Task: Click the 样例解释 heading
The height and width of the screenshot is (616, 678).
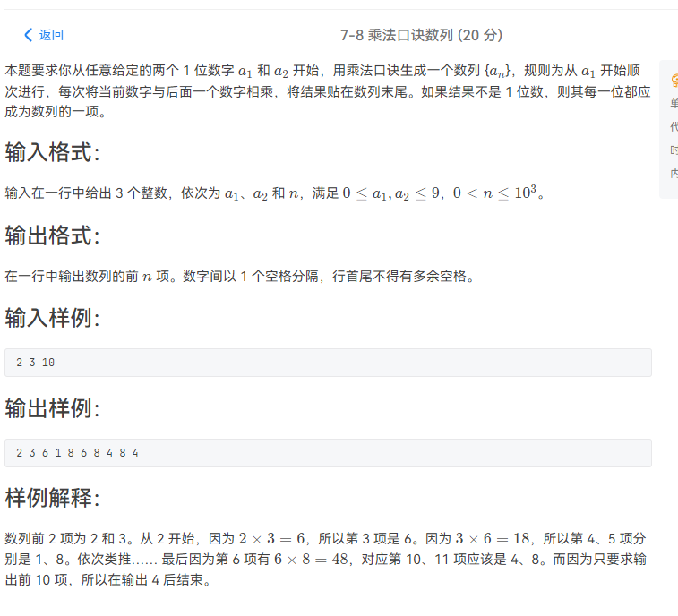Action: click(52, 498)
